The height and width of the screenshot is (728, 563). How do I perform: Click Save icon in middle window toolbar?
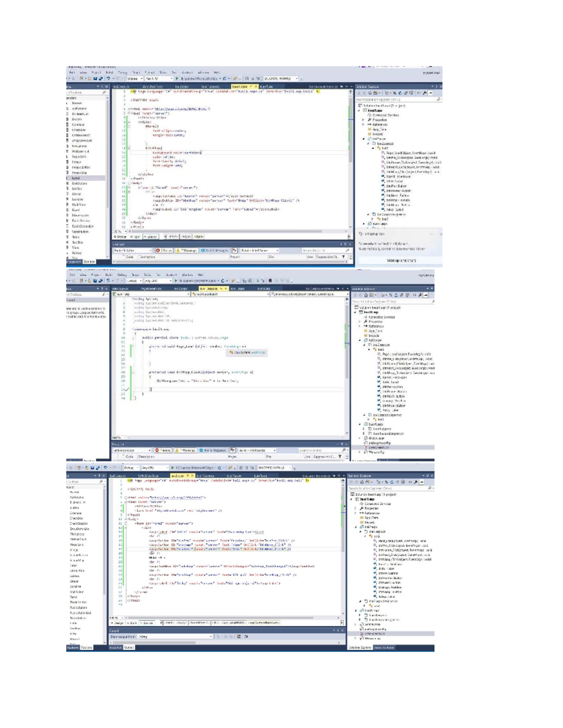point(95,280)
